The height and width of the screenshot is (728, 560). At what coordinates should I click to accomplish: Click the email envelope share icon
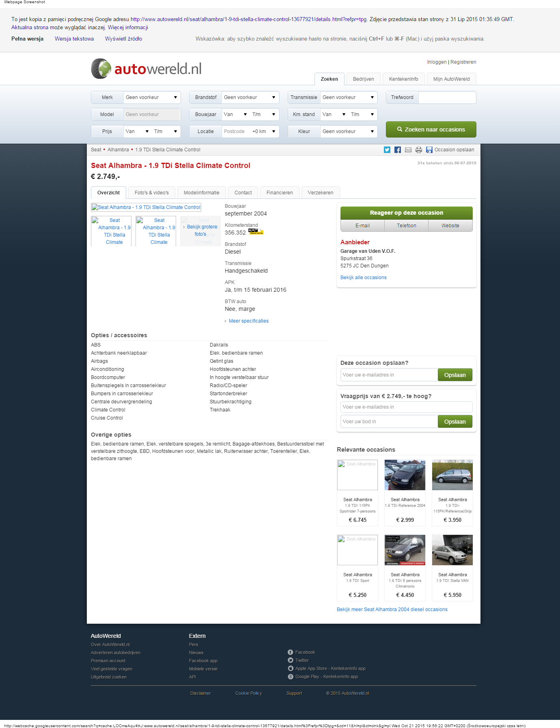click(408, 150)
